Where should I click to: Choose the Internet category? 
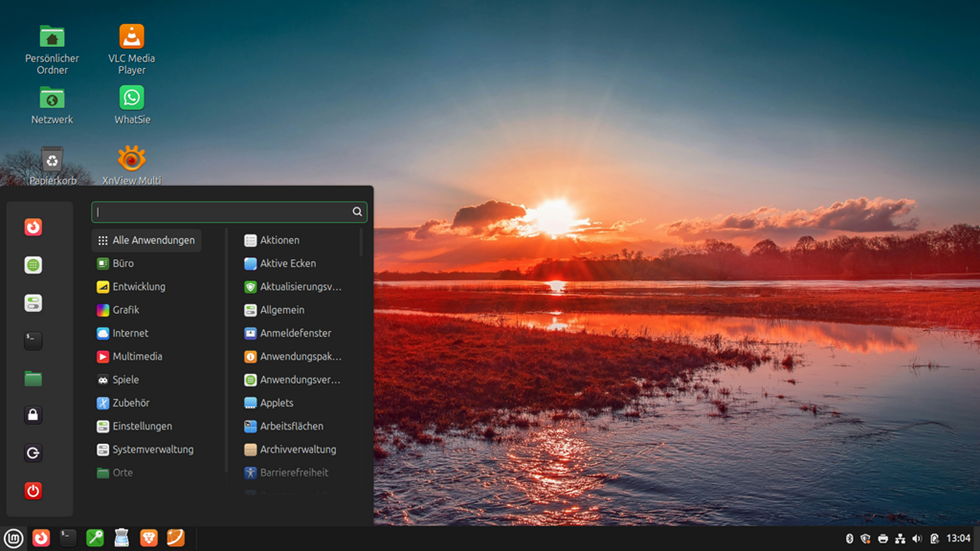(130, 333)
